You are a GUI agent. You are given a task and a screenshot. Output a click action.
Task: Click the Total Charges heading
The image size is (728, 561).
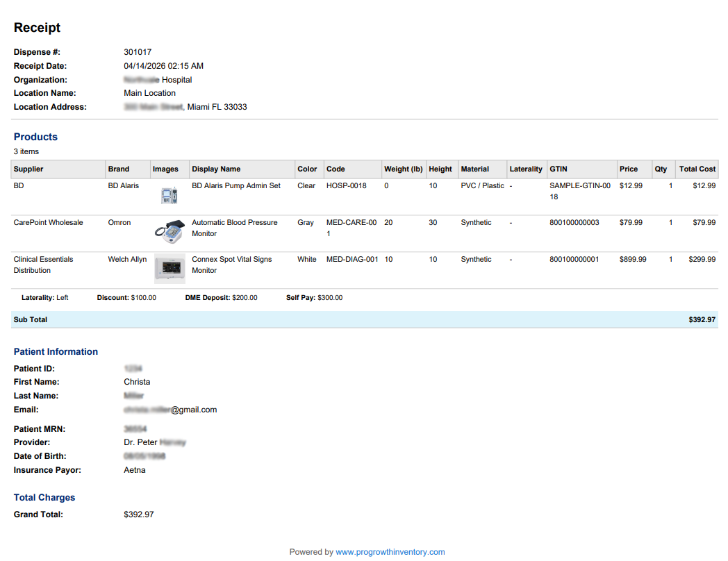pos(44,497)
